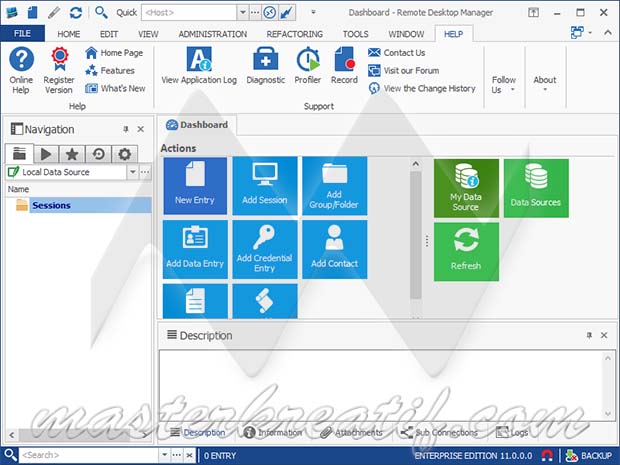Switch to the VIEW ribbon tab
The height and width of the screenshot is (465, 620).
(x=148, y=34)
